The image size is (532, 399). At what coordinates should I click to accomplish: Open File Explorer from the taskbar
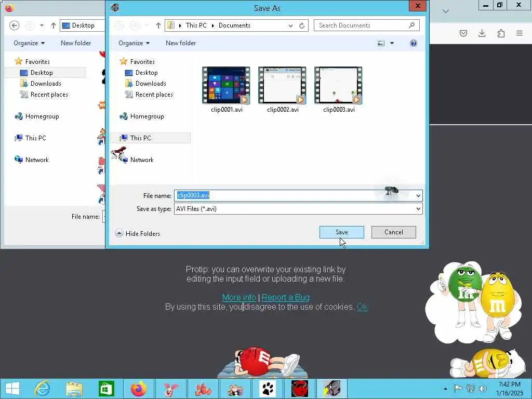pyautogui.click(x=74, y=389)
